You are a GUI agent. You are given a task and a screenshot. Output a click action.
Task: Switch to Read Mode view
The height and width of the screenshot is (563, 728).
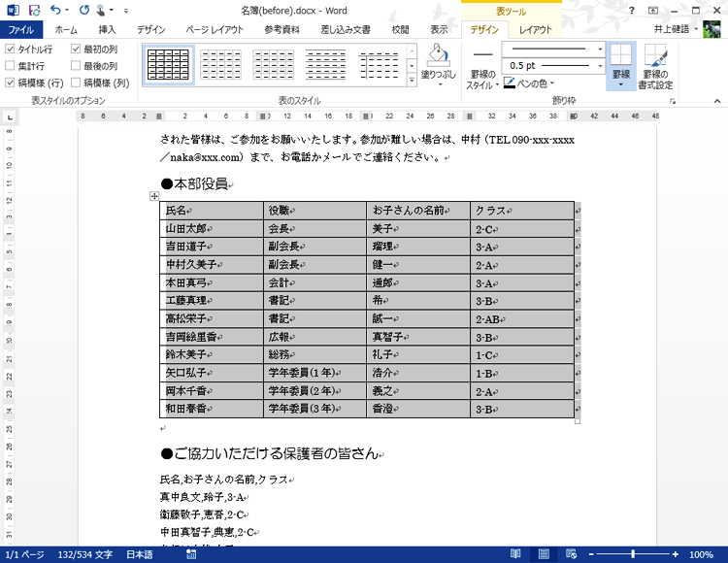coord(515,553)
